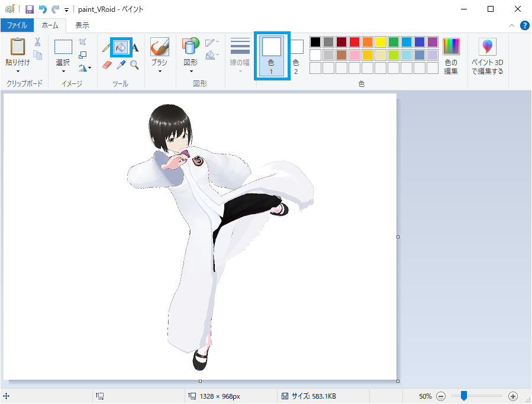Redo the last undone action
Screen dimensions: 532x404
tap(55, 9)
